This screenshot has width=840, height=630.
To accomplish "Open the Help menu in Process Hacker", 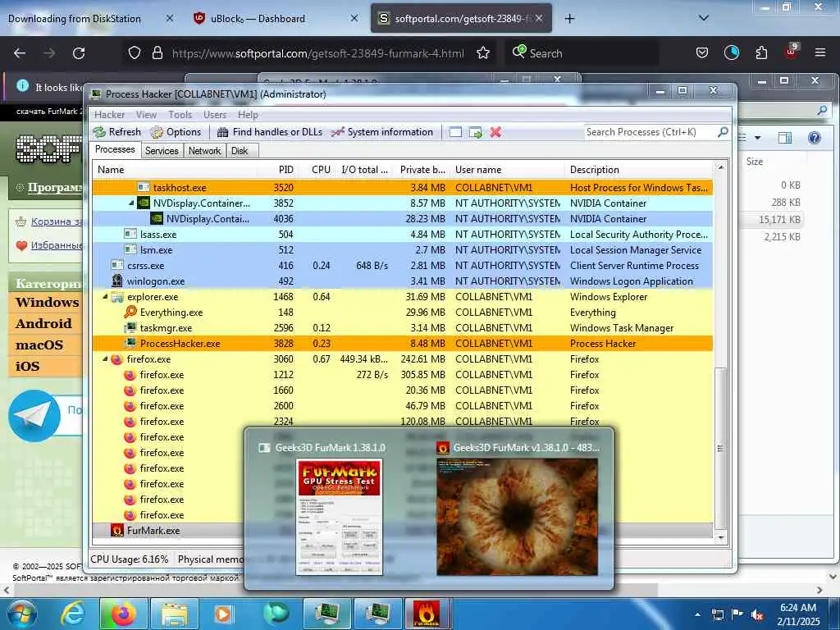I will [x=248, y=115].
